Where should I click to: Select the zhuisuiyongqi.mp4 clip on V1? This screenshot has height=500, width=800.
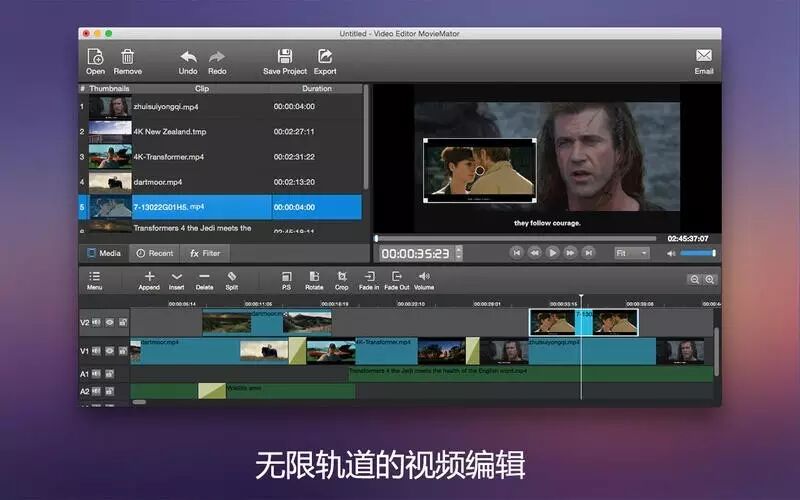(x=592, y=351)
